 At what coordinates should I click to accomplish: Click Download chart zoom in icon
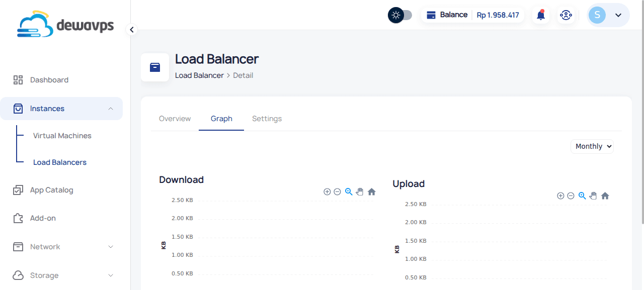point(327,191)
